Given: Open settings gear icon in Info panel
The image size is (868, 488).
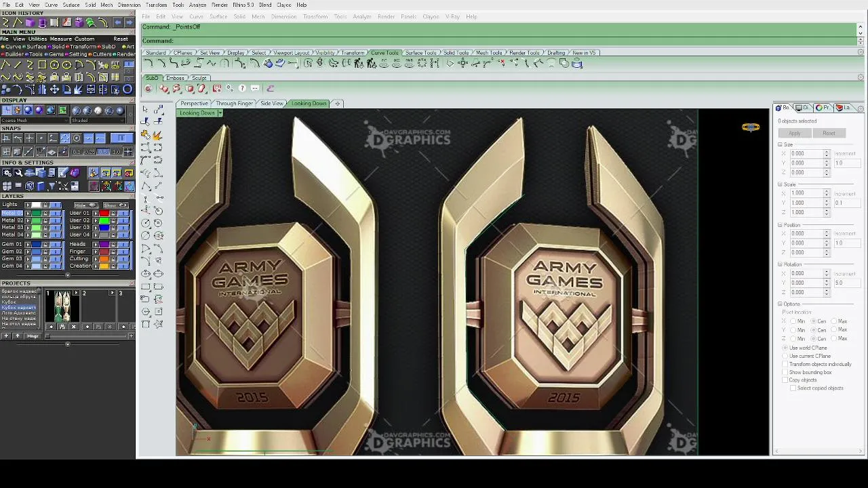Looking at the screenshot, I should [x=7, y=173].
